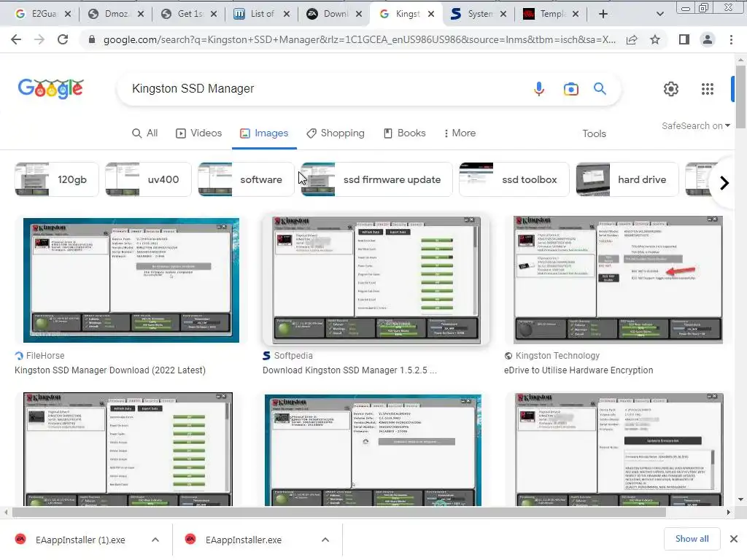Open Google apps grid
Screen dimensions: 747x560
(x=708, y=88)
